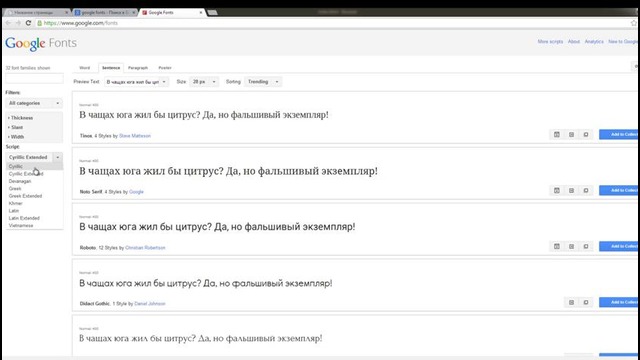Click the Tinos sample sentence preview
Image resolution: width=640 pixels, height=360 pixels.
click(x=204, y=115)
